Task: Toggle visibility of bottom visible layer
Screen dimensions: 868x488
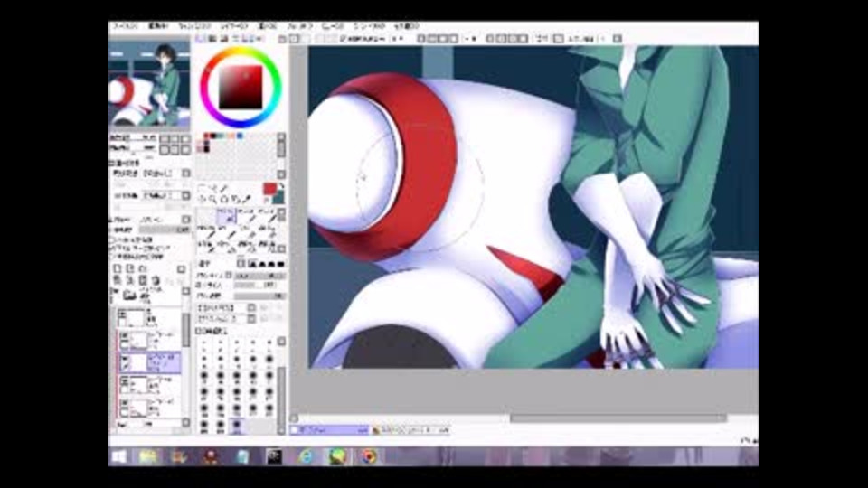Action: [125, 404]
